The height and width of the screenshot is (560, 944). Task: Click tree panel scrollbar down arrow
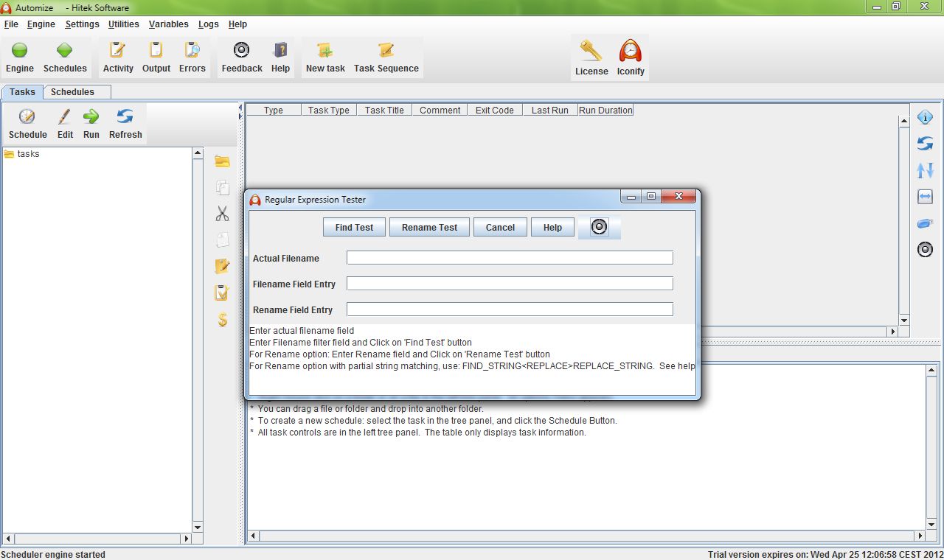tap(198, 528)
